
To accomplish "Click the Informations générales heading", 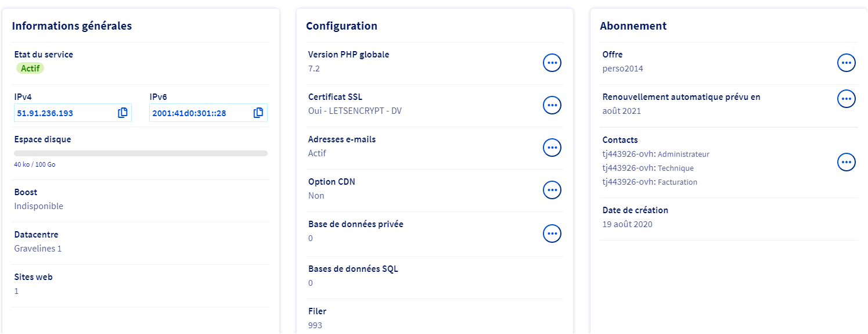I will (72, 26).
